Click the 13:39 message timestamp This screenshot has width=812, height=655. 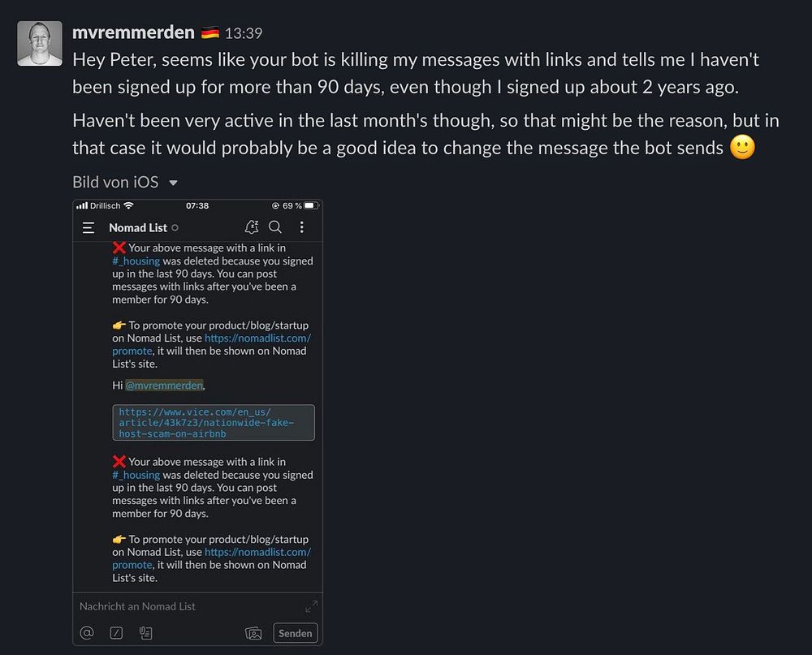click(x=243, y=34)
